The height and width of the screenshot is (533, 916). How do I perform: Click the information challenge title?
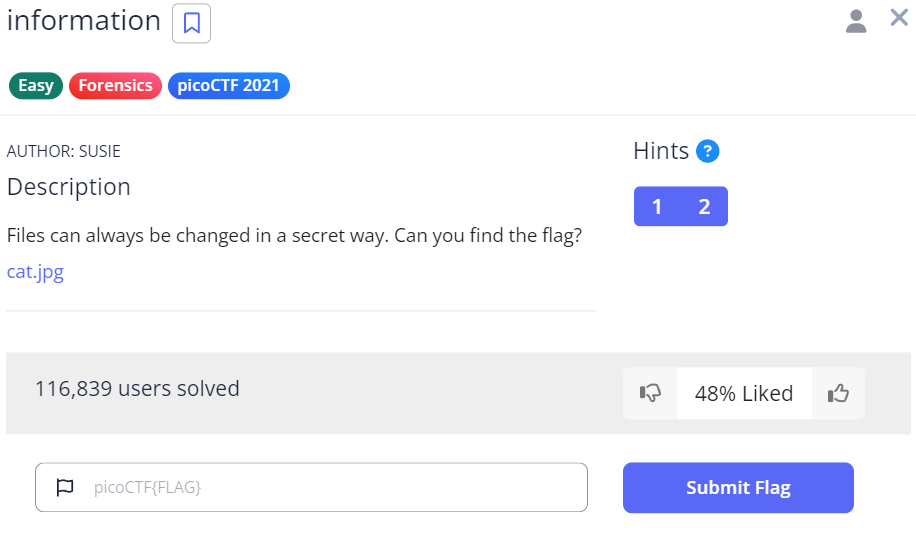tap(84, 21)
